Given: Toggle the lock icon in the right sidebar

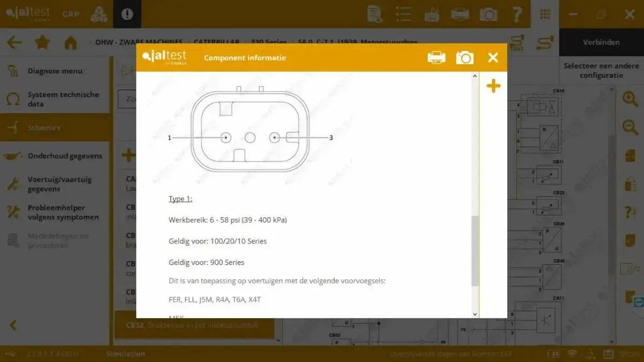Looking at the screenshot, I should pyautogui.click(x=630, y=183).
